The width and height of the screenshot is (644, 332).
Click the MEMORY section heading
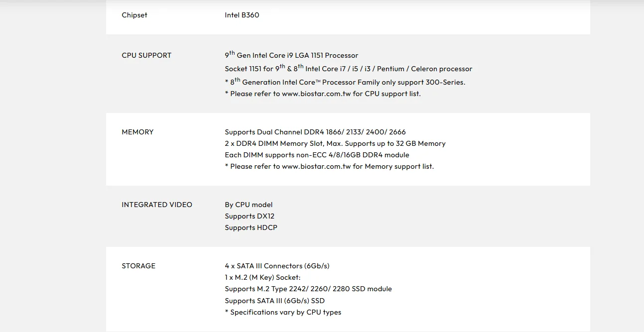coord(137,132)
